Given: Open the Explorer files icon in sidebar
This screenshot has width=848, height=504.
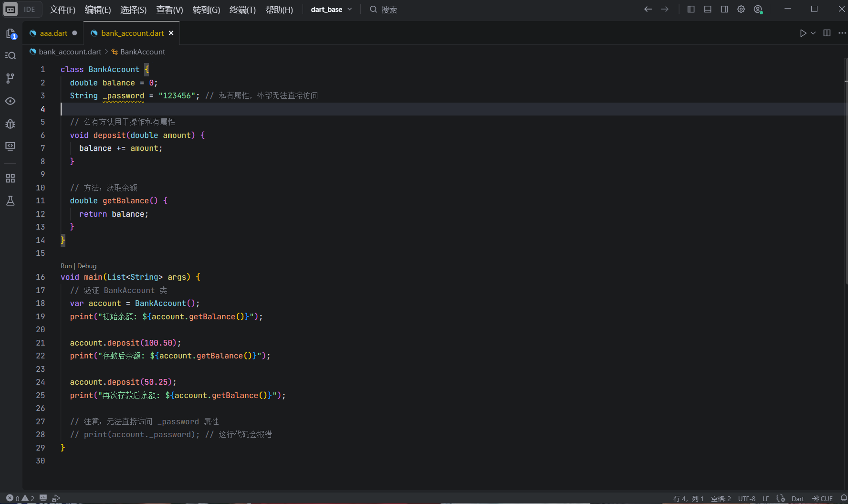Looking at the screenshot, I should tap(10, 33).
